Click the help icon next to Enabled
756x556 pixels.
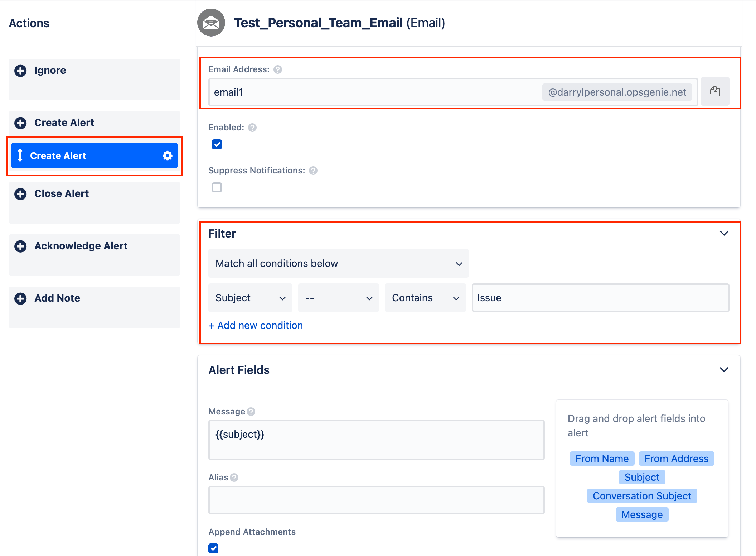click(252, 128)
